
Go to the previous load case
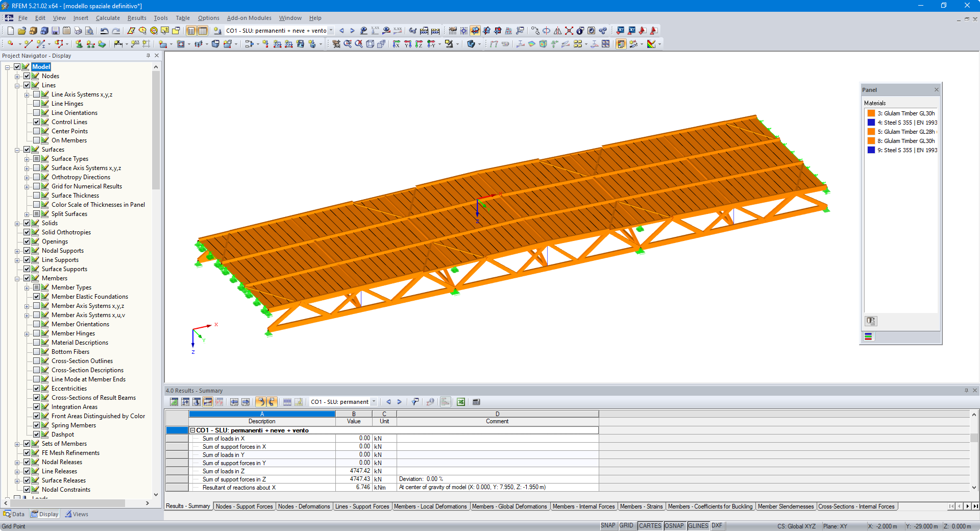click(341, 31)
